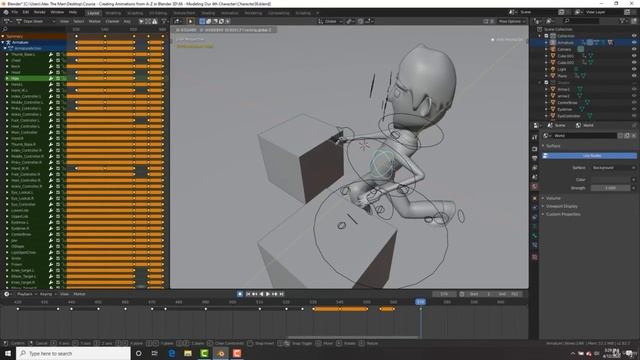640x360 pixels.
Task: Click the Blender icon in the Windows taskbar
Action: [220, 353]
